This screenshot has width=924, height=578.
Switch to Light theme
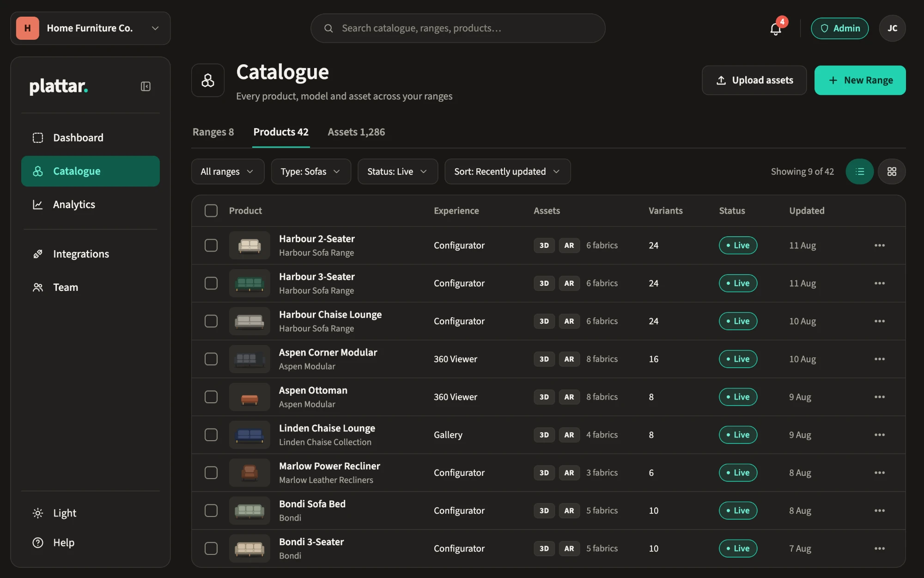(x=91, y=513)
